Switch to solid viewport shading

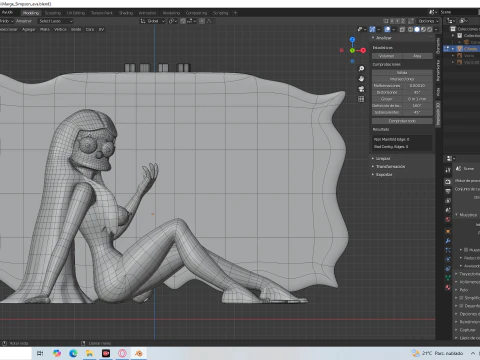coord(417,29)
